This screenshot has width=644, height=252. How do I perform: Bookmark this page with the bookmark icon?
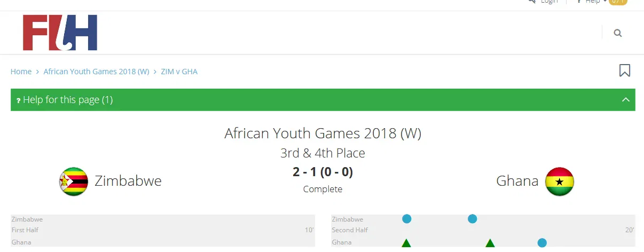(x=624, y=70)
